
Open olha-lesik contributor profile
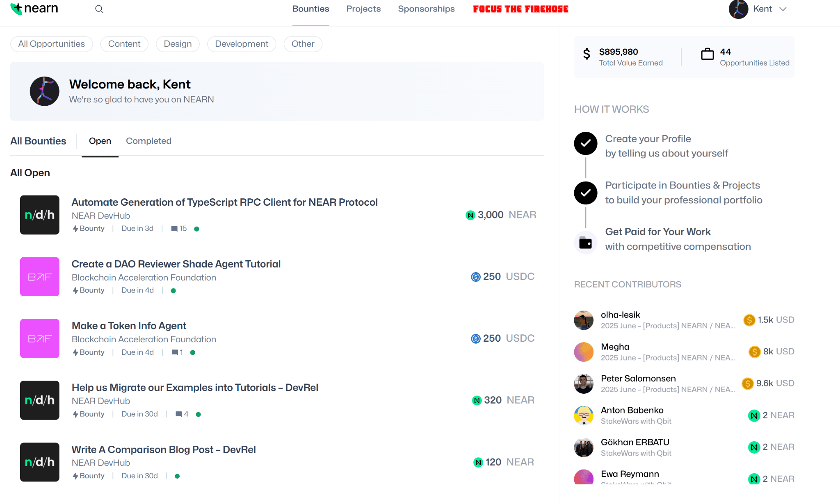click(x=620, y=315)
